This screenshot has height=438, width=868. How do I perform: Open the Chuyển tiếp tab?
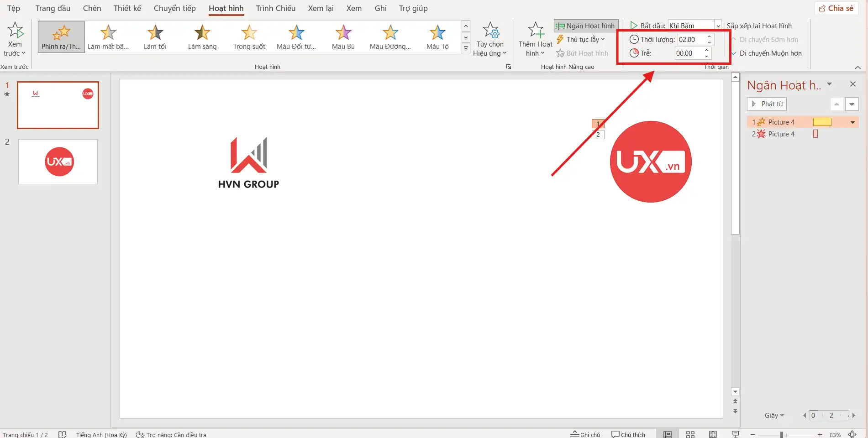click(x=174, y=8)
